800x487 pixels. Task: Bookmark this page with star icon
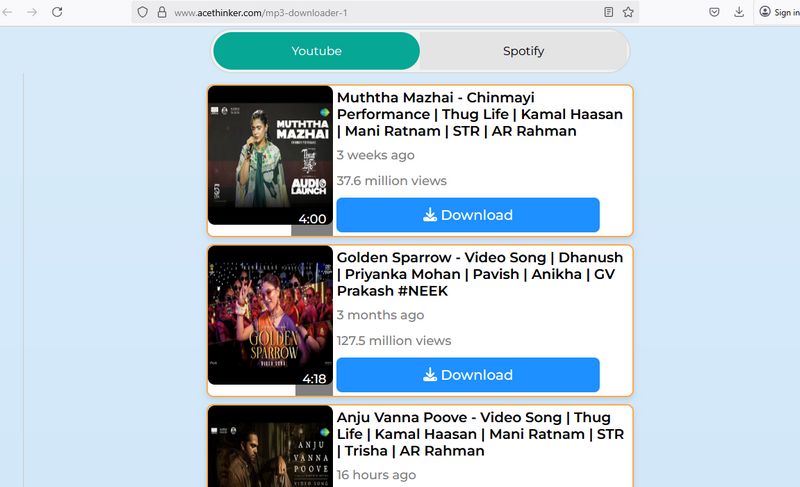point(628,12)
